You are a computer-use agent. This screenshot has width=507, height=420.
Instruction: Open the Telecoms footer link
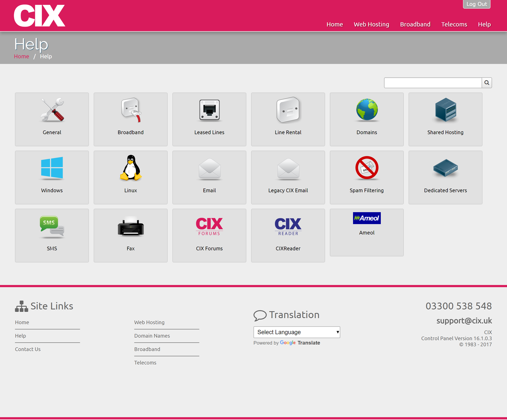pos(145,363)
